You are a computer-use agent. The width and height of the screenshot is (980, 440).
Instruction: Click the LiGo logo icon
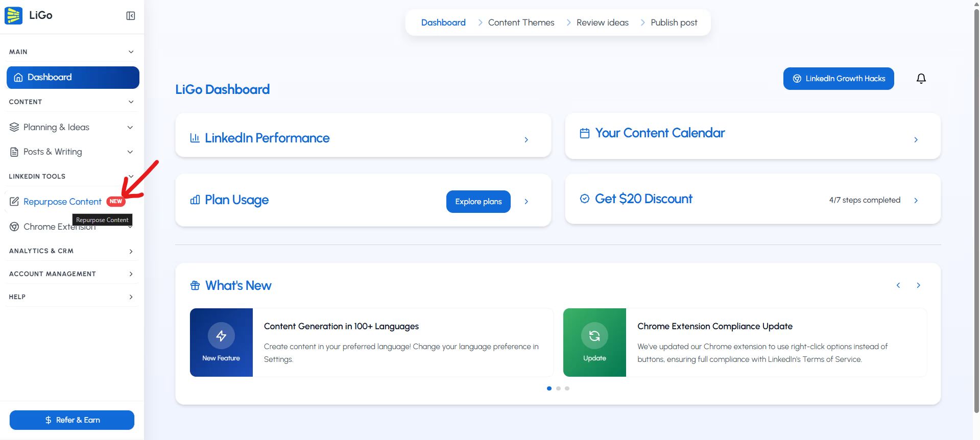tap(13, 15)
